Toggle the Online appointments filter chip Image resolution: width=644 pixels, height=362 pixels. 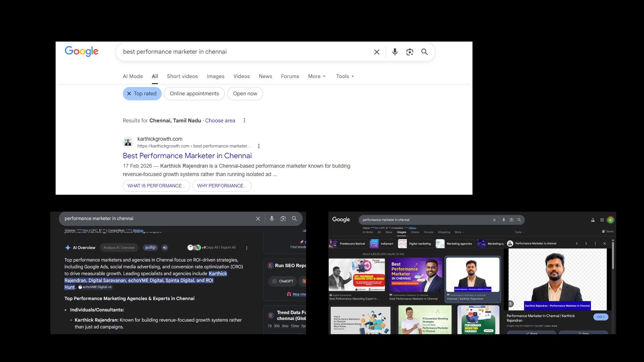pos(194,94)
